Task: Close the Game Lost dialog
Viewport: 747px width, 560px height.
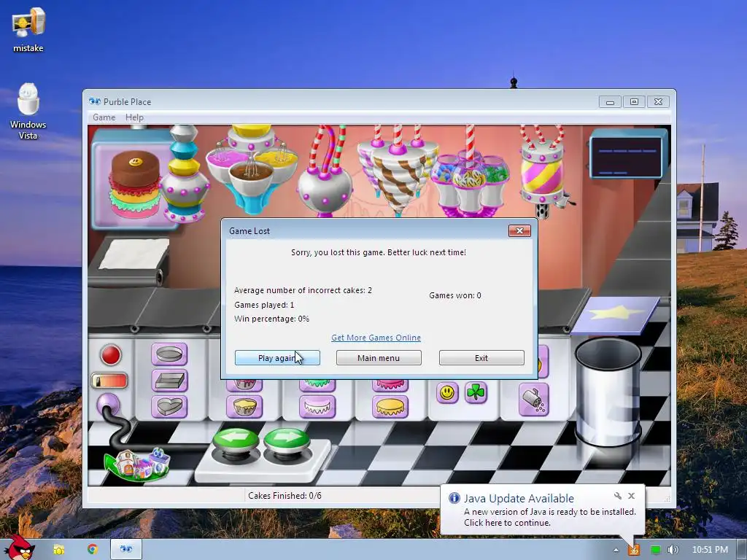Action: [519, 231]
